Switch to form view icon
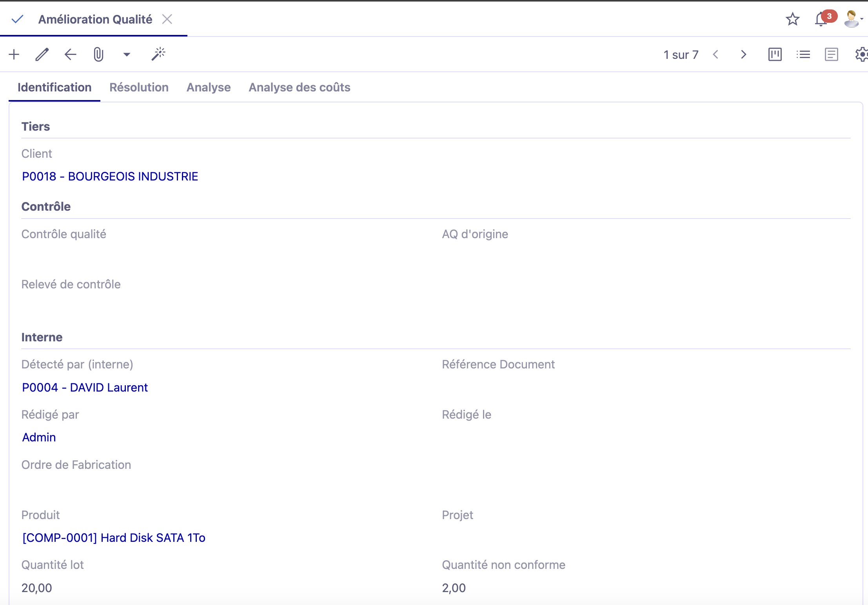The image size is (868, 605). point(831,55)
